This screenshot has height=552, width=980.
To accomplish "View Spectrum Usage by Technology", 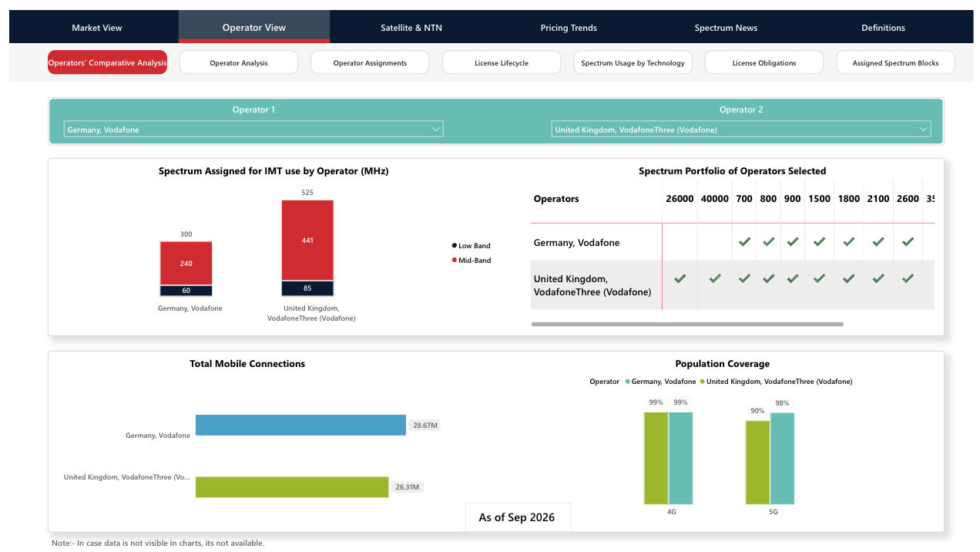I will (633, 62).
